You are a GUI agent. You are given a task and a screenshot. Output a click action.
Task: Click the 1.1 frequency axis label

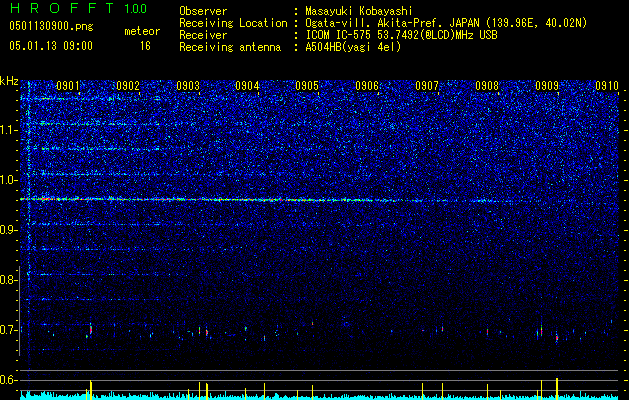[x=8, y=130]
